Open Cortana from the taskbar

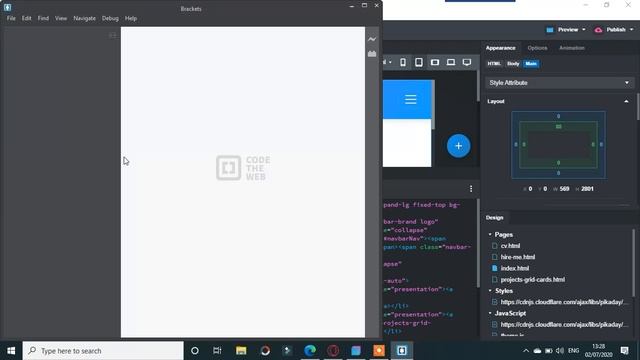coord(195,351)
